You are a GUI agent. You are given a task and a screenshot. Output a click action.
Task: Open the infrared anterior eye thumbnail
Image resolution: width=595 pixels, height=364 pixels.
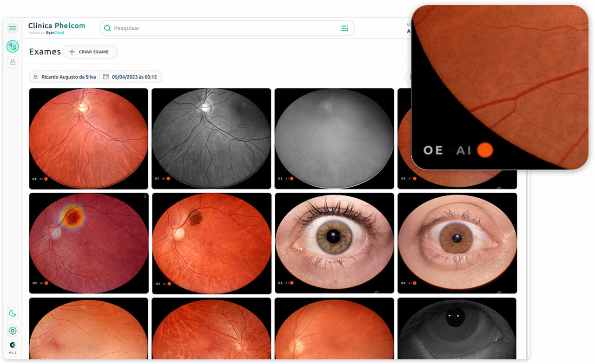(x=457, y=328)
